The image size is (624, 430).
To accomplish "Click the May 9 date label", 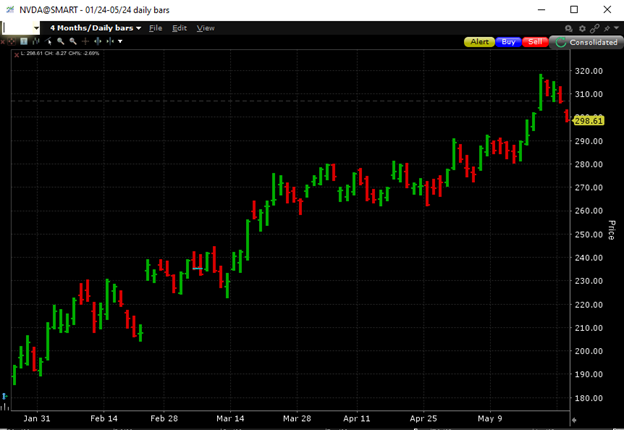I will [490, 418].
